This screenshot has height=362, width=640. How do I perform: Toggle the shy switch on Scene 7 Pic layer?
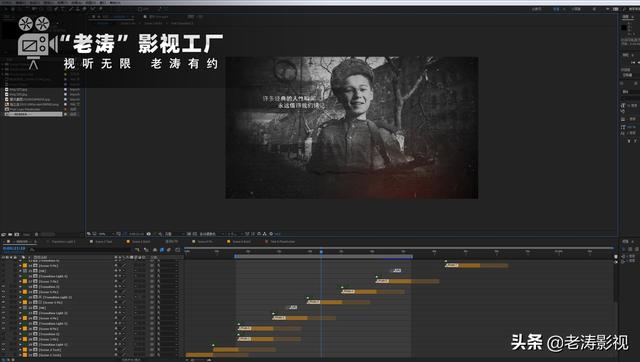pyautogui.click(x=116, y=282)
